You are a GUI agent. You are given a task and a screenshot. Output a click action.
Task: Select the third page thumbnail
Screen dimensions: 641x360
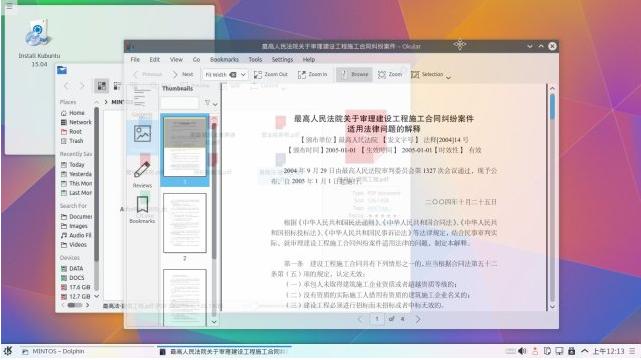(185, 297)
